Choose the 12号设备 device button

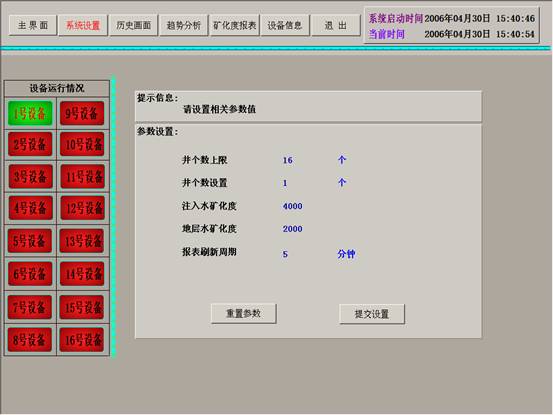click(83, 208)
